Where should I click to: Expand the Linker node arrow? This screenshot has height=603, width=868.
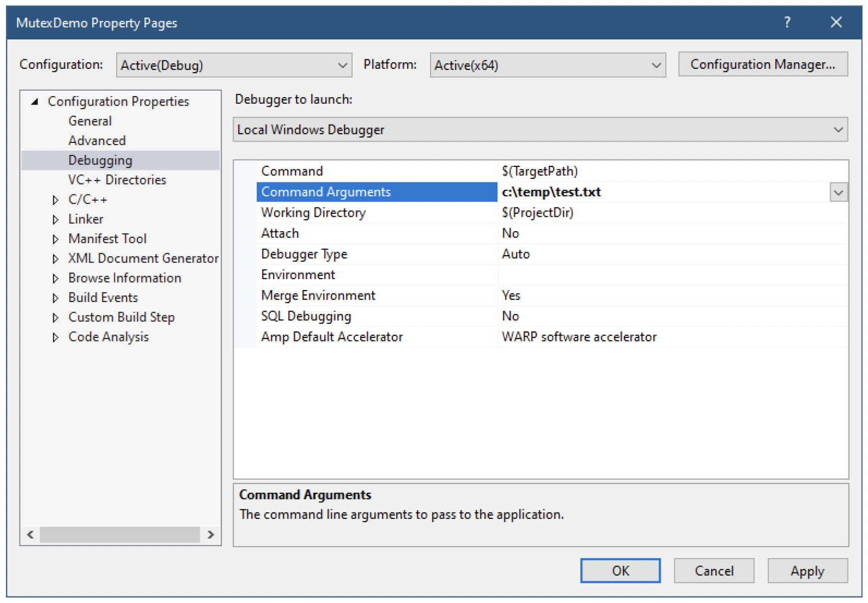click(55, 219)
